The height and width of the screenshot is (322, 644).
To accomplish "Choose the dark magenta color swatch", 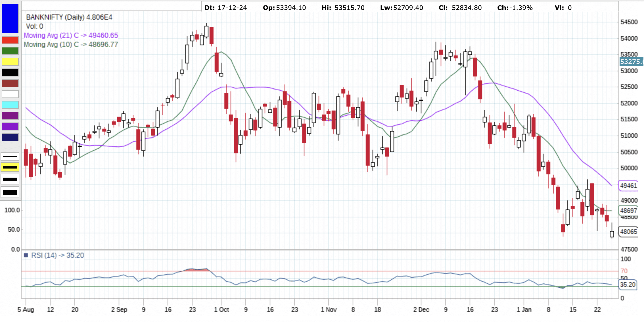I will point(10,116).
